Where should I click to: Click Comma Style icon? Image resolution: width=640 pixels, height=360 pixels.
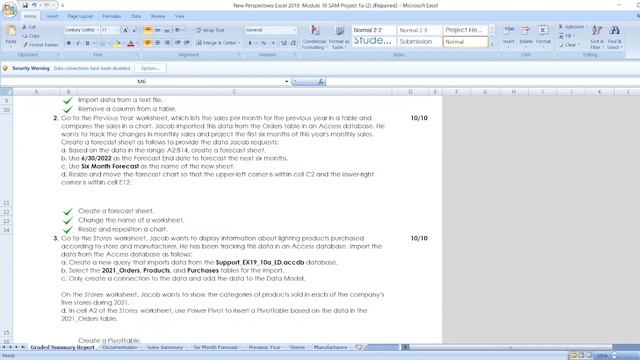[273, 43]
